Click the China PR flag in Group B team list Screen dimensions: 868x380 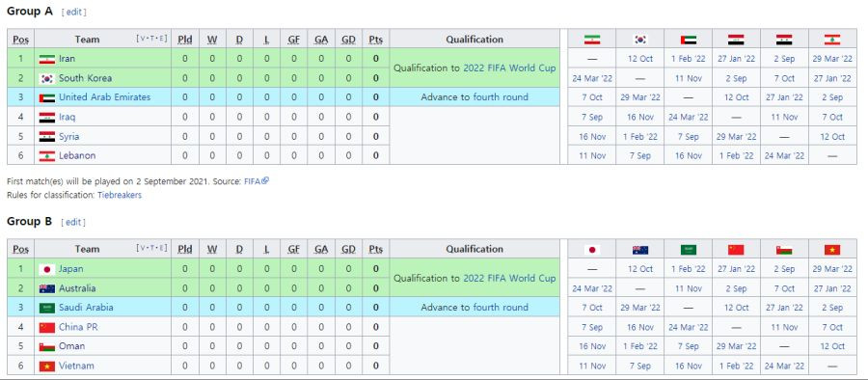tap(47, 327)
